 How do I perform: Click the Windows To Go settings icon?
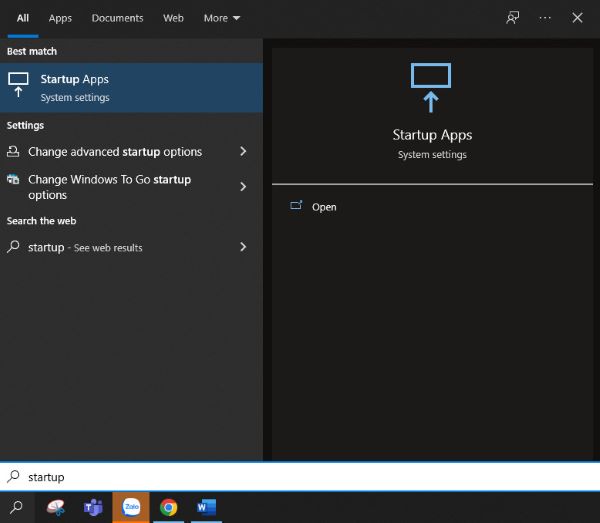(x=13, y=179)
